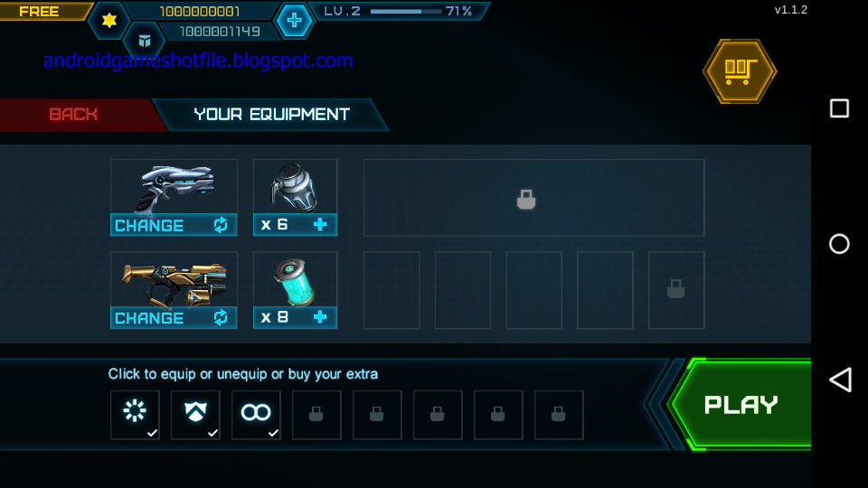Tap the large locked equipment slot
868x488 pixels.
533,198
